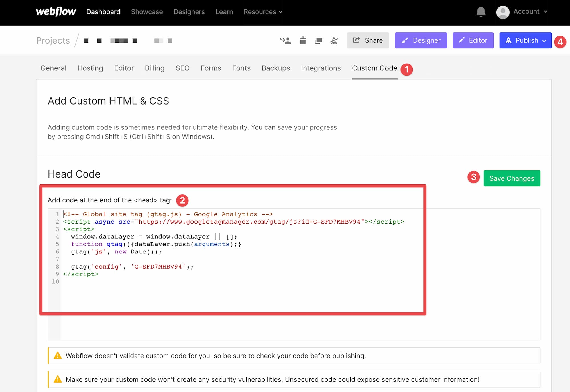
Task: Open the notifications bell
Action: click(481, 12)
